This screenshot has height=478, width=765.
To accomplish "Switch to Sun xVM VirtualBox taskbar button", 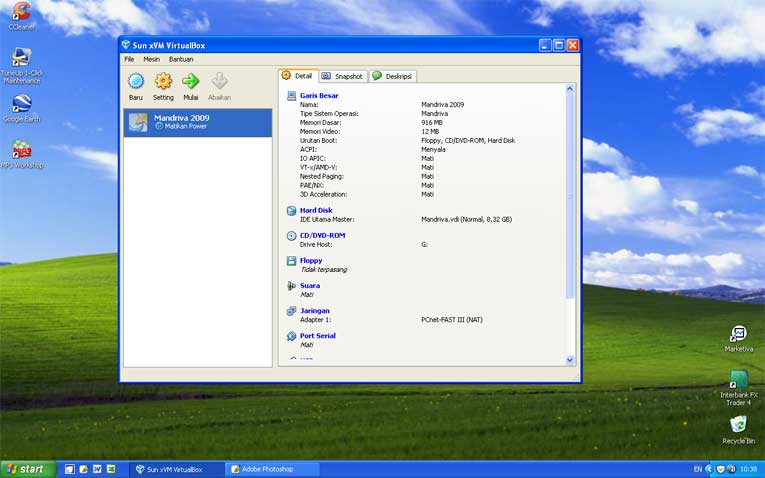I will click(176, 469).
